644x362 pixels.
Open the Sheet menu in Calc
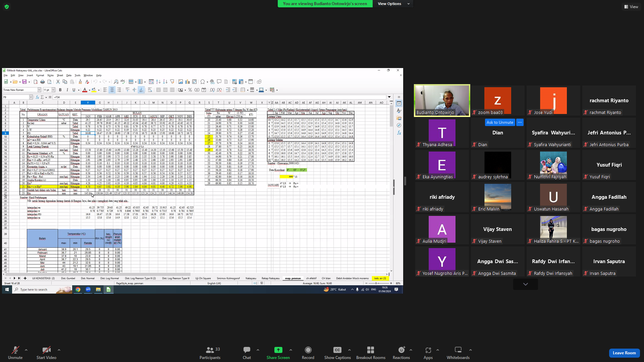(x=60, y=75)
